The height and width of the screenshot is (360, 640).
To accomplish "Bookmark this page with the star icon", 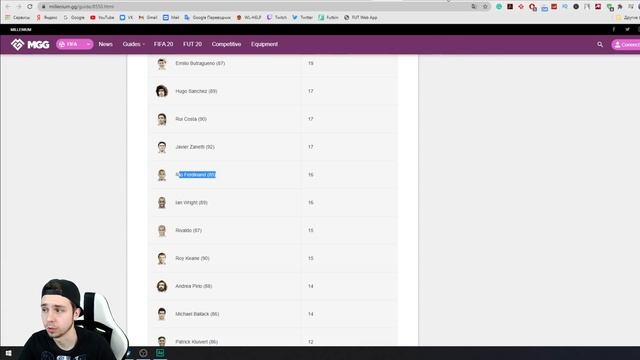I will (x=485, y=7).
